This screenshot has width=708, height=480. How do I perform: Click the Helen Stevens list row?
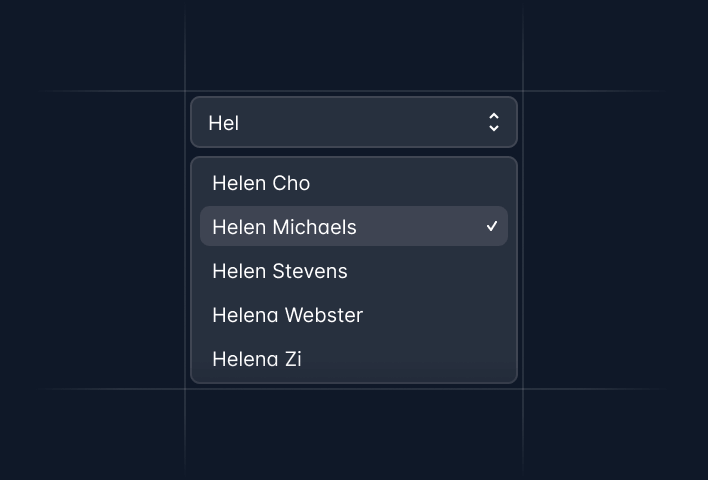[353, 271]
